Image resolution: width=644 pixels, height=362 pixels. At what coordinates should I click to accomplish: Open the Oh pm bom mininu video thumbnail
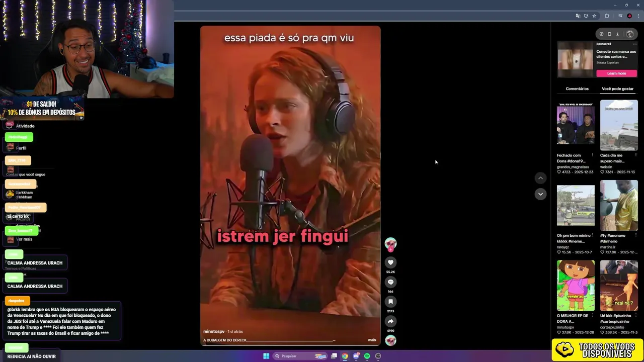pos(576,205)
